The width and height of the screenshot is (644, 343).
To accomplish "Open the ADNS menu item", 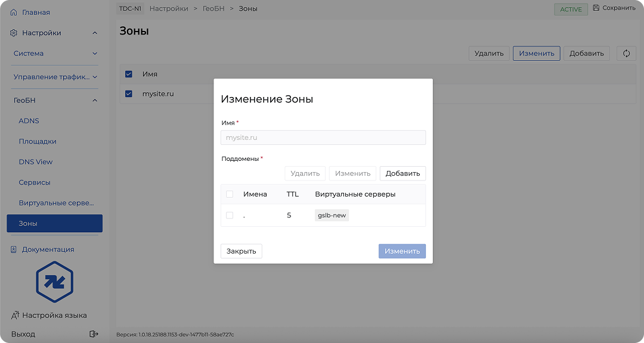I will tap(29, 121).
